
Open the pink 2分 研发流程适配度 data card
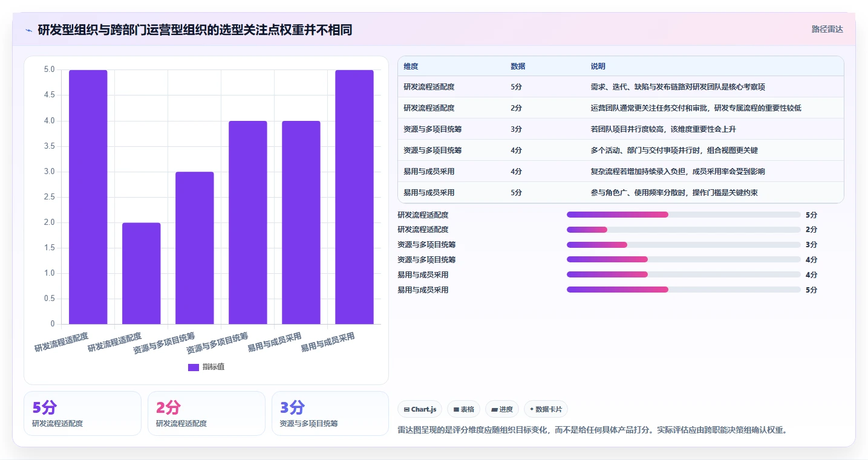[x=206, y=413]
